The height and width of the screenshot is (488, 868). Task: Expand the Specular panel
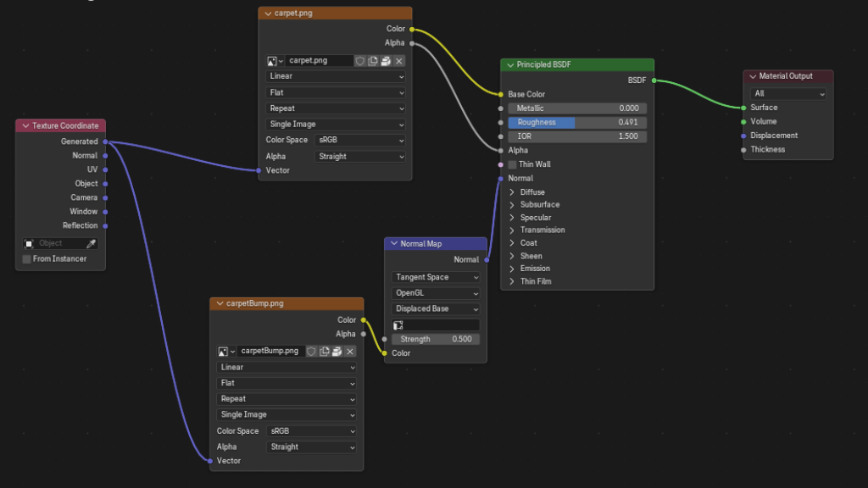(511, 218)
